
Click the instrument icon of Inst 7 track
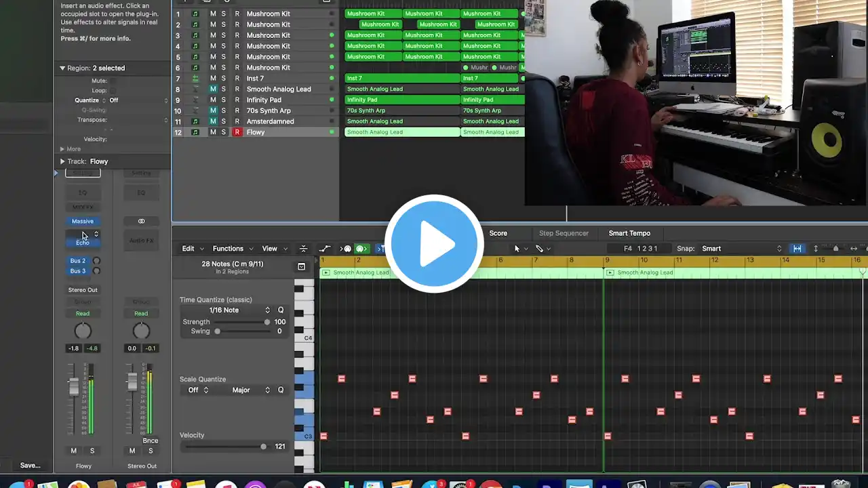[195, 78]
